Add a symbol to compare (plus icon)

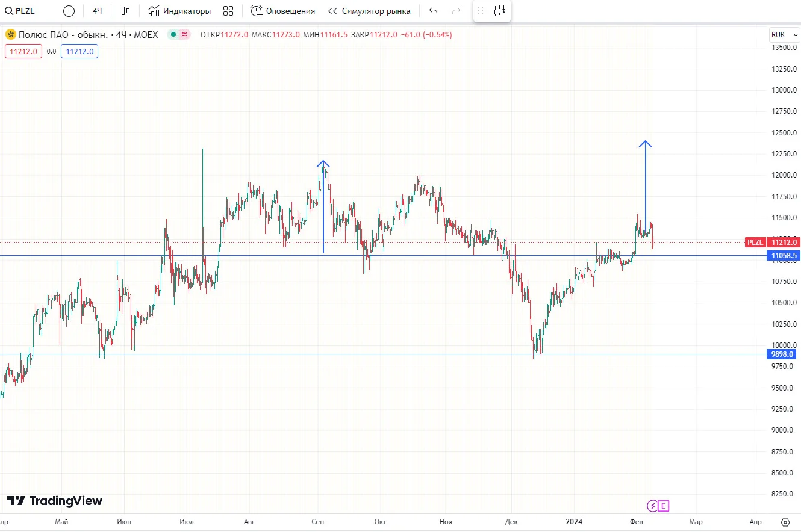pyautogui.click(x=69, y=11)
